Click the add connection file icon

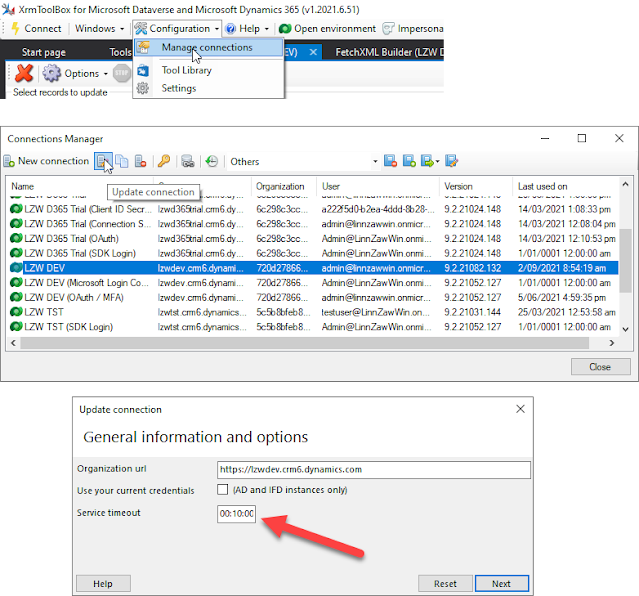tap(409, 161)
